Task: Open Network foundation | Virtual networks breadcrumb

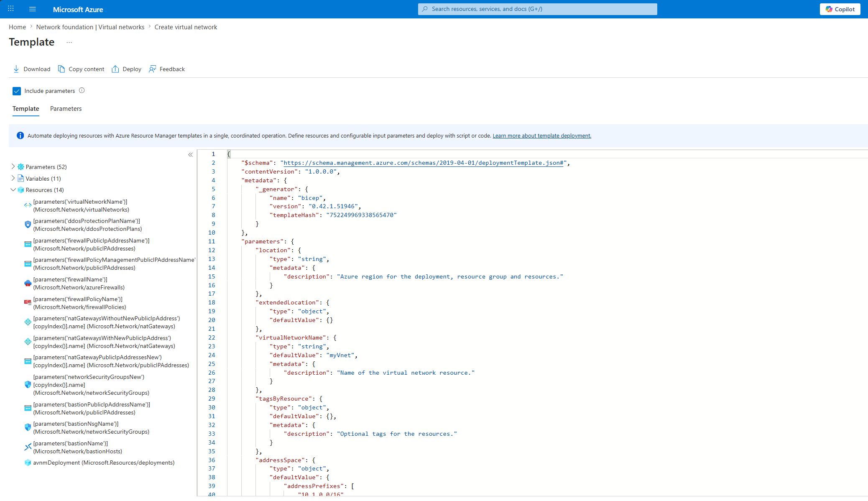Action: 90,27
